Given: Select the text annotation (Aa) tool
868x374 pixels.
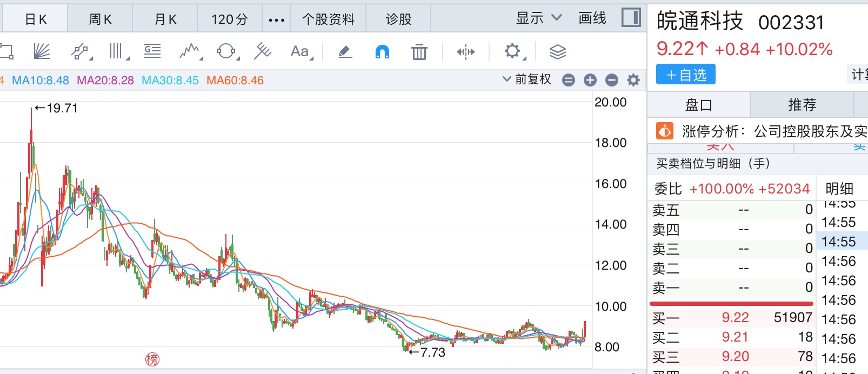Looking at the screenshot, I should point(300,52).
